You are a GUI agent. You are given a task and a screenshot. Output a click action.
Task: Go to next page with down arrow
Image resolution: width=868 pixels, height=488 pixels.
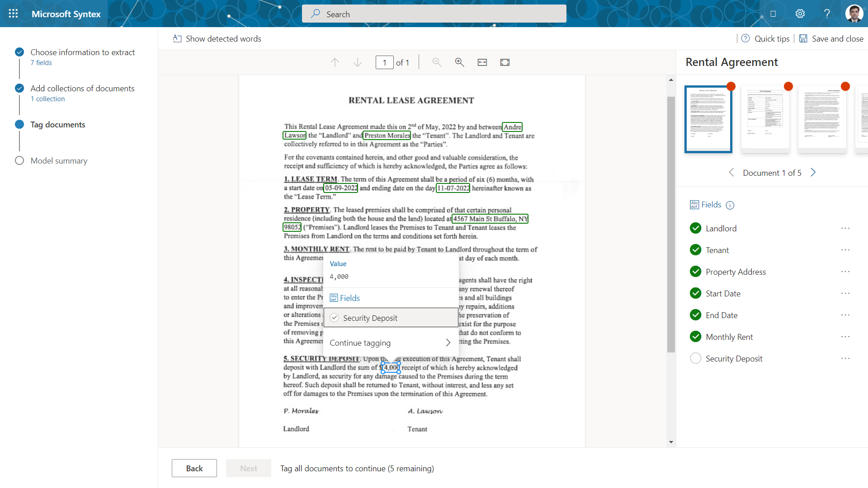pos(357,62)
